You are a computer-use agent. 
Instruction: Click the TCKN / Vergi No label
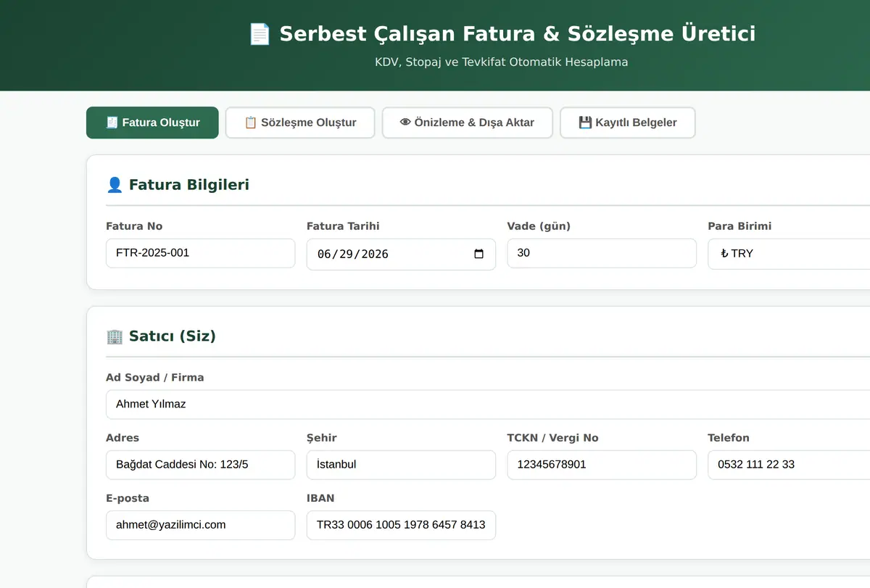[552, 438]
